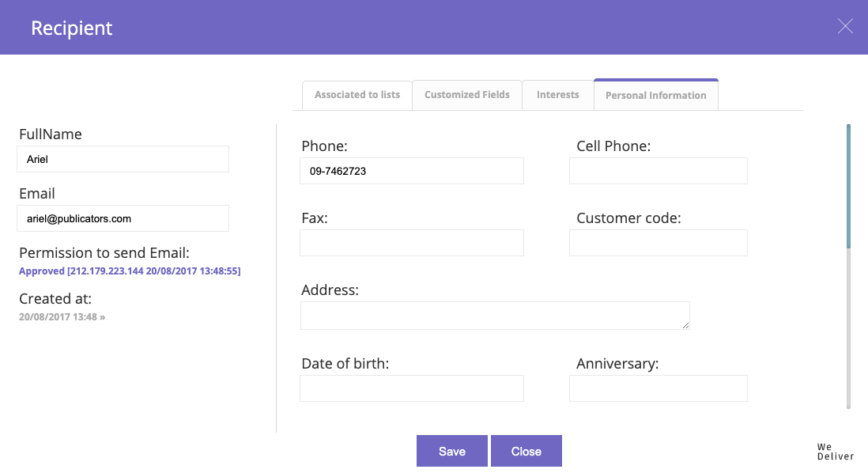Open the Personal Information tab
The image size is (868, 473).
[656, 95]
